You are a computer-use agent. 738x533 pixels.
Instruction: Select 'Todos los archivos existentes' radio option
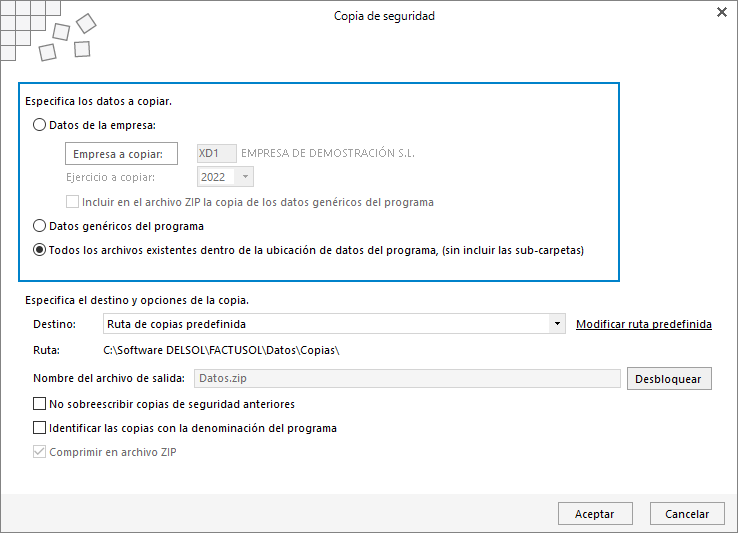40,250
